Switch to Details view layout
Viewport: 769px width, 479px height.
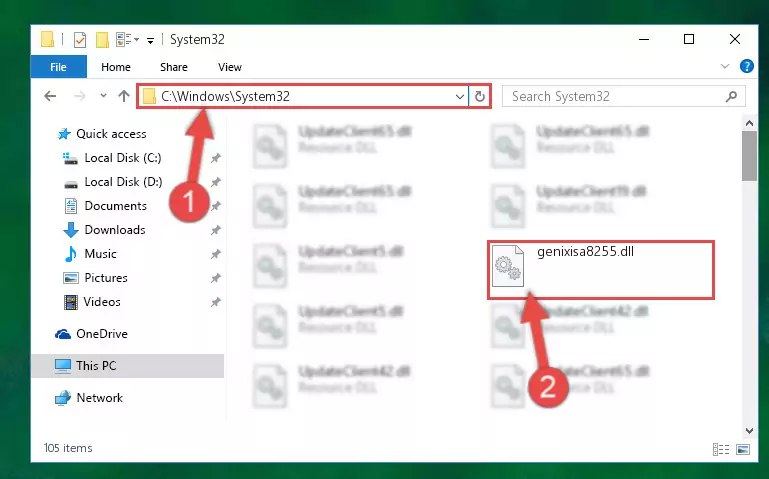tap(721, 449)
